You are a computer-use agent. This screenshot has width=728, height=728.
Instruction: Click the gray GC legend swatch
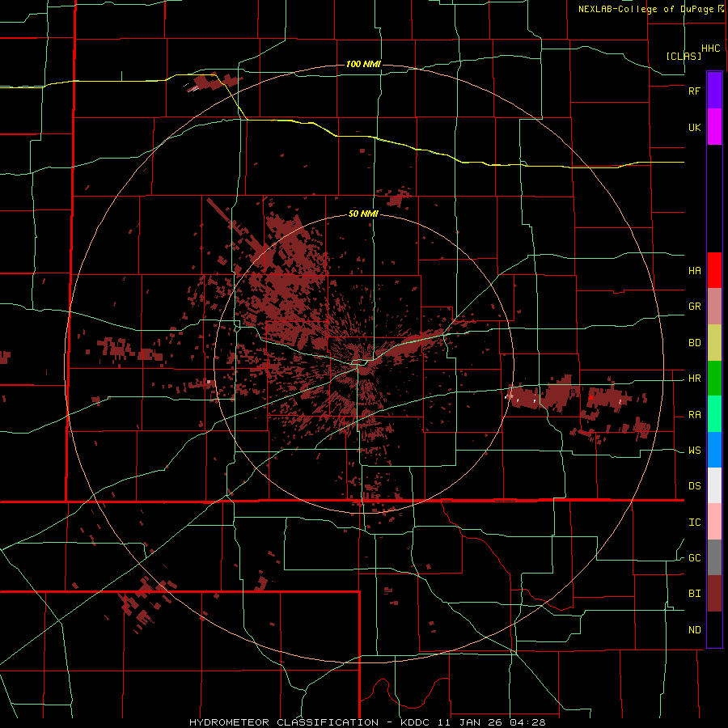[x=714, y=557]
